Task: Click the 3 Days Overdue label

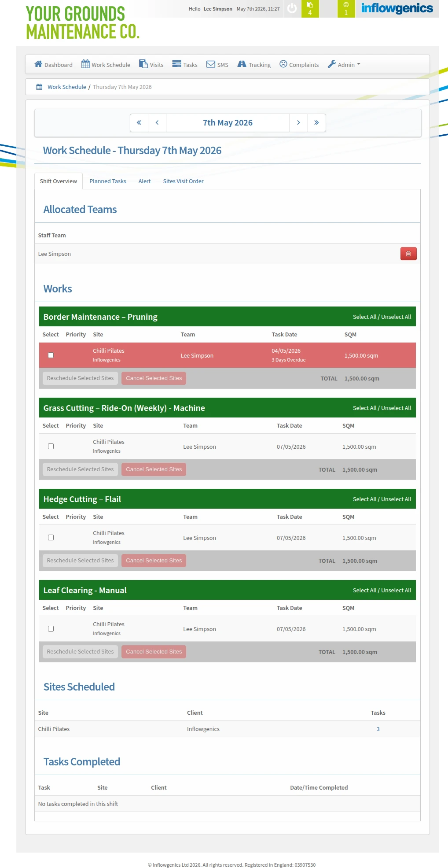Action: (288, 360)
